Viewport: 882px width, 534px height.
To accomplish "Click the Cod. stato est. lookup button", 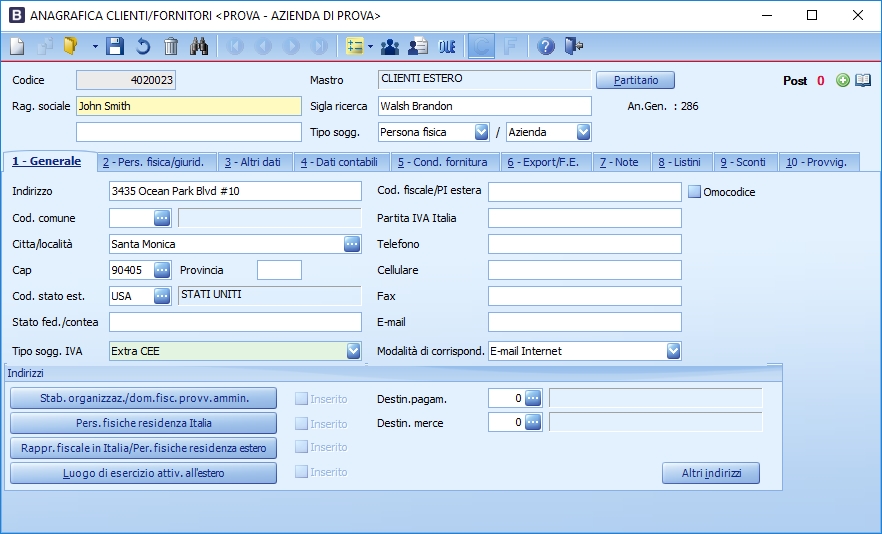I will [x=162, y=296].
